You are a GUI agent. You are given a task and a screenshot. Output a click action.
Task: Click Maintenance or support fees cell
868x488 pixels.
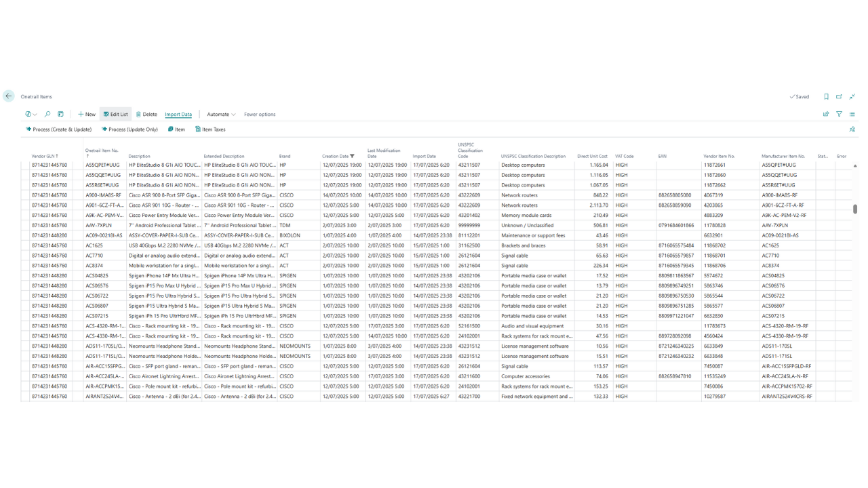pyautogui.click(x=533, y=236)
